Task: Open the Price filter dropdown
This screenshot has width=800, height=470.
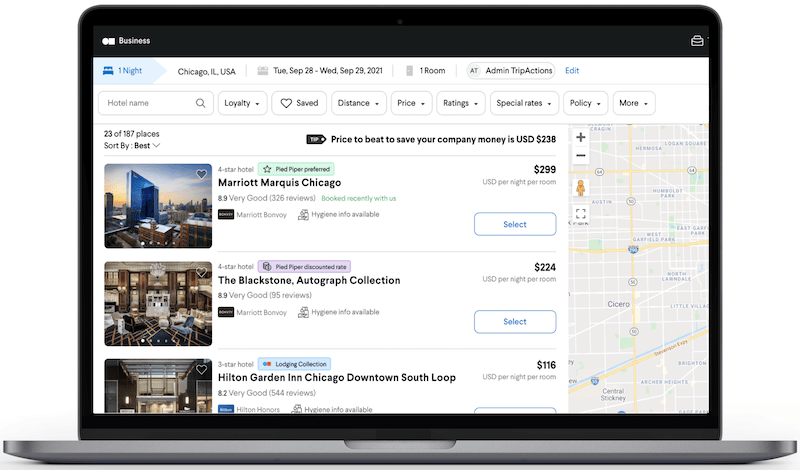Action: click(411, 103)
